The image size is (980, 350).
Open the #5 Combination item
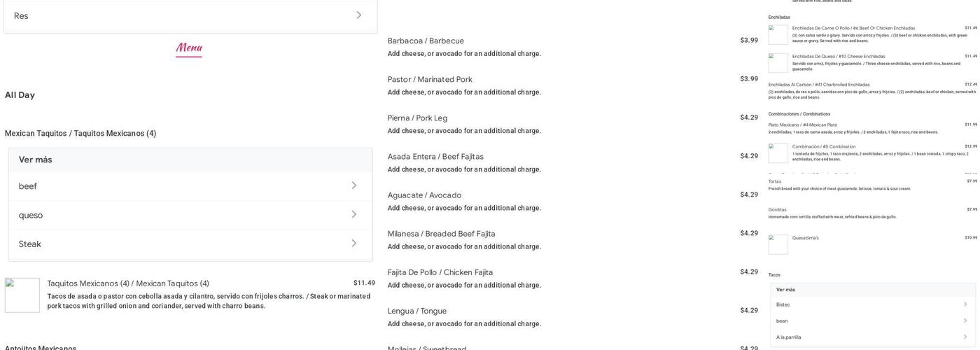click(824, 146)
